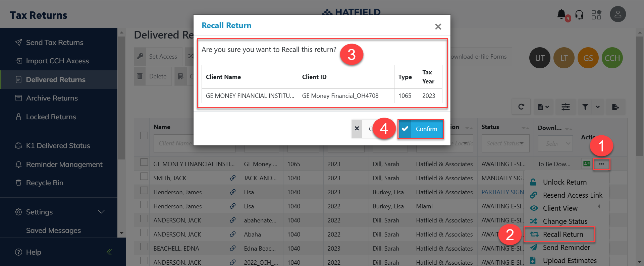Open the user profile avatar

click(x=618, y=14)
